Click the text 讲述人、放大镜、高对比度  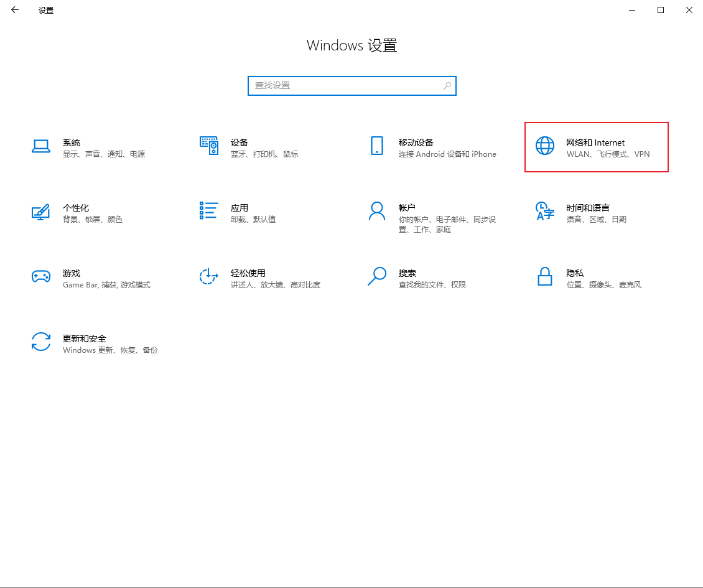click(275, 285)
